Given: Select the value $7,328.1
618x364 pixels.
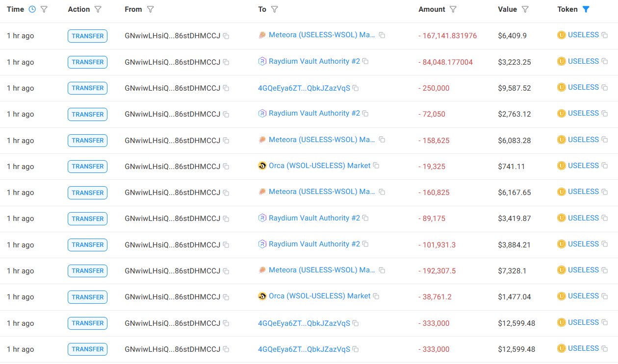Looking at the screenshot, I should [x=513, y=271].
